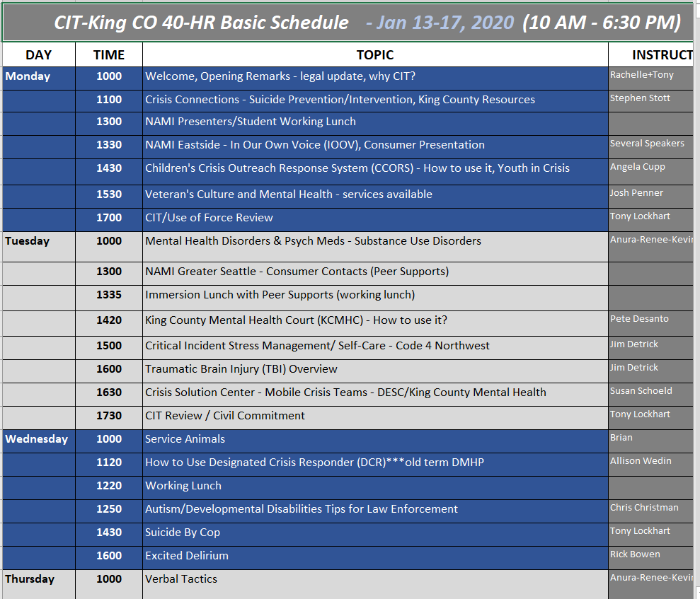Click the 1335 time cell
The height and width of the screenshot is (599, 700).
109,295
